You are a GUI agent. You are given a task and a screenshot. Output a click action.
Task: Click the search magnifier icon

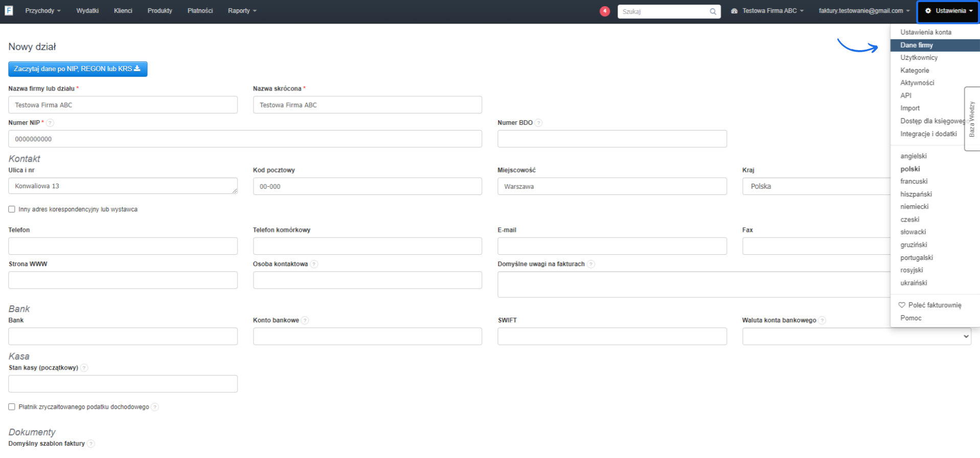pos(713,12)
